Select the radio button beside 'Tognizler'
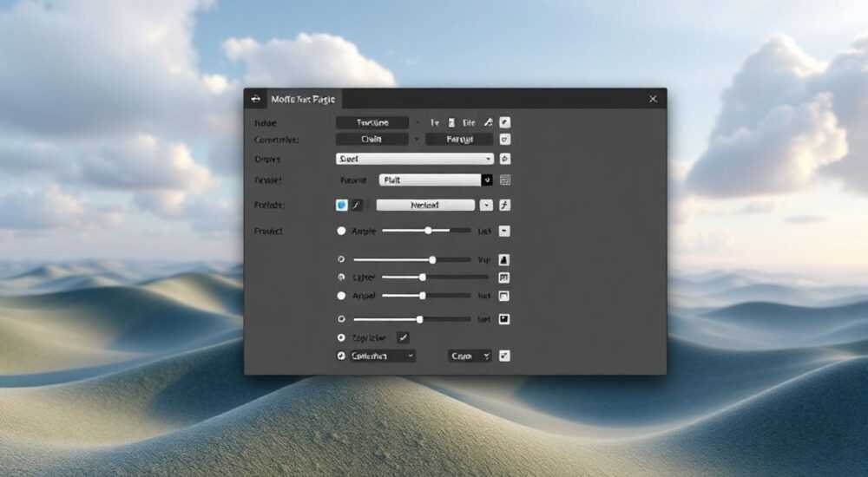Image resolution: width=868 pixels, height=477 pixels. [341, 337]
